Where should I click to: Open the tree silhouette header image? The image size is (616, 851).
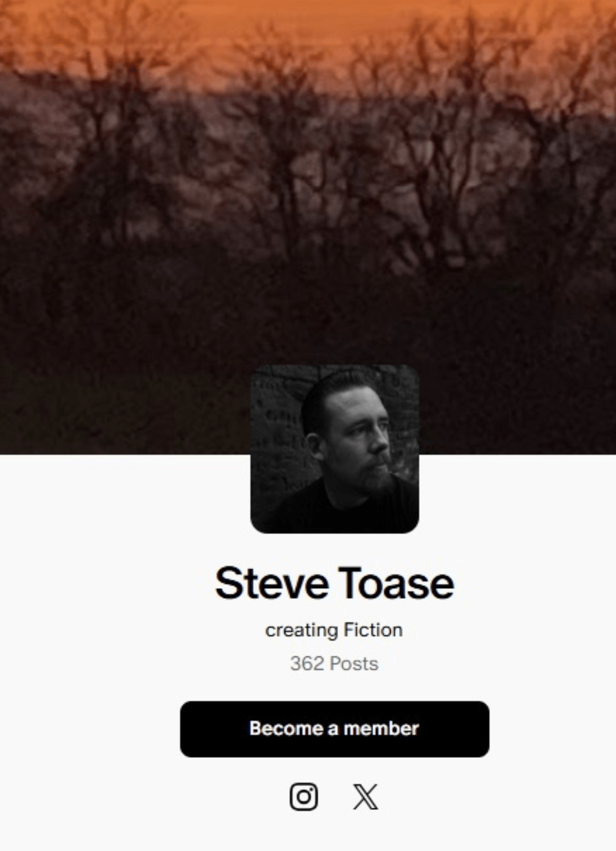(x=308, y=183)
